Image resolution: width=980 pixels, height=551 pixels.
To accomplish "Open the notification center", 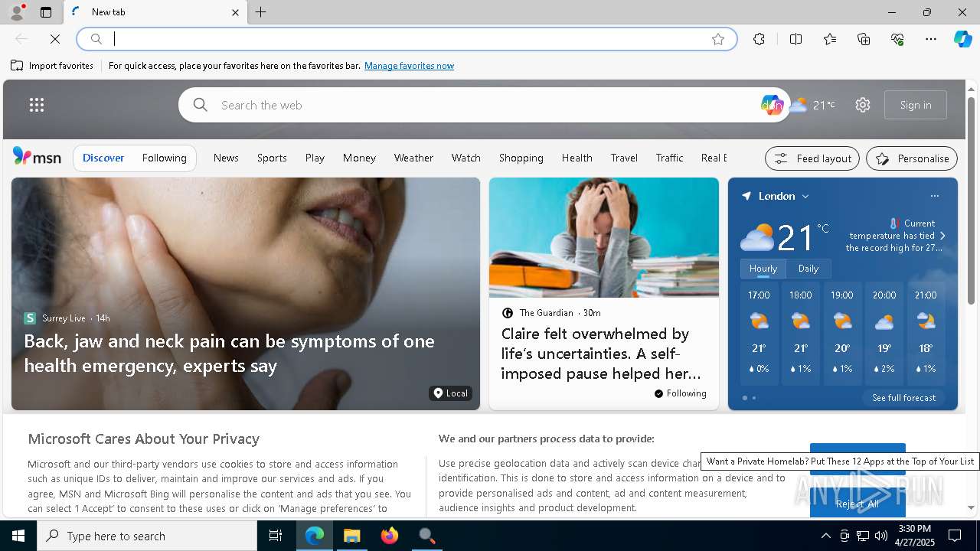I will coord(955,536).
